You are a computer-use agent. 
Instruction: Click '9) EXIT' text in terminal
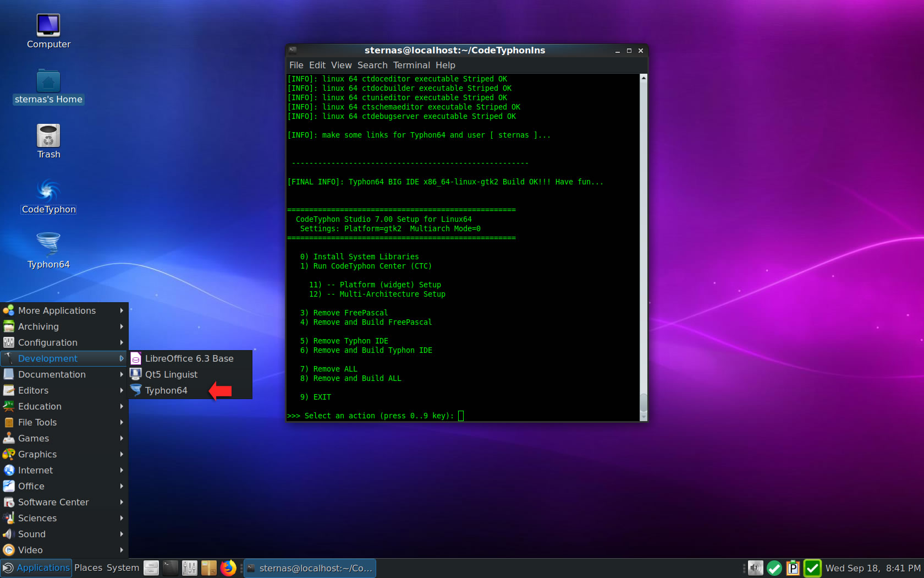point(316,397)
